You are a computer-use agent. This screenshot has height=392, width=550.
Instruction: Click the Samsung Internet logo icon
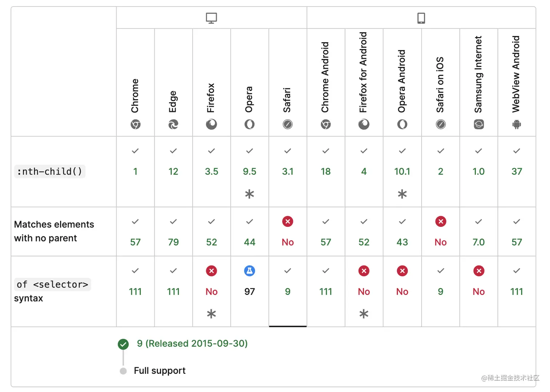tap(479, 125)
